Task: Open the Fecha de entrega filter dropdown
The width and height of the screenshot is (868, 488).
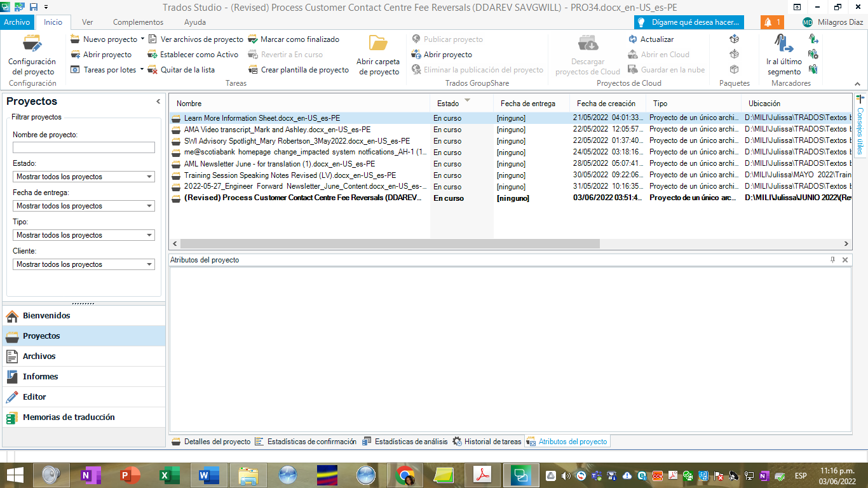Action: (84, 206)
